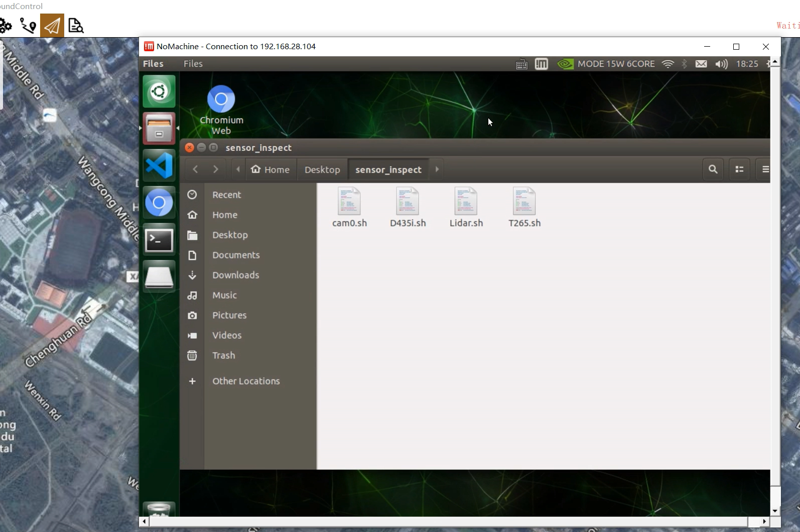
Task: Open the file manager hamburger menu
Action: pyautogui.click(x=765, y=169)
